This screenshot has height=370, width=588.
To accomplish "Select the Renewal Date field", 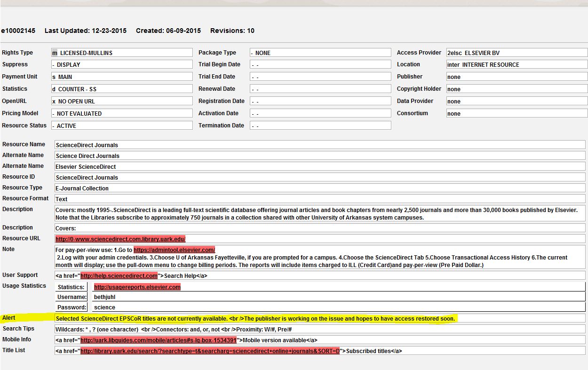I will point(320,89).
